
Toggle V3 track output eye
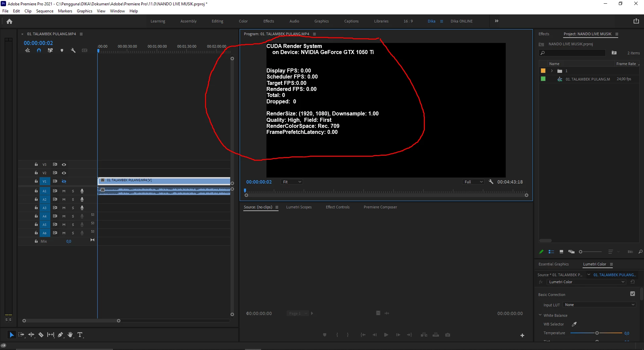click(x=64, y=165)
